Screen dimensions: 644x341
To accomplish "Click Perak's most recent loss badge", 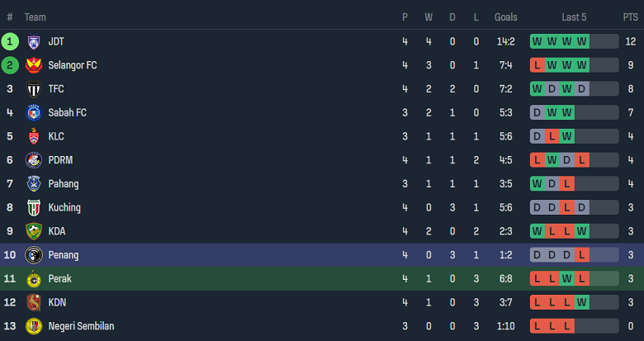I will [x=582, y=279].
